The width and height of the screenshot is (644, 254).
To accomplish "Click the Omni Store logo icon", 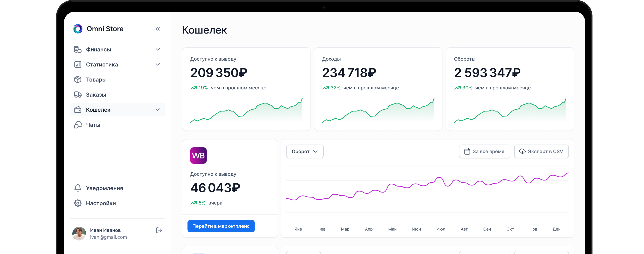I will (78, 29).
